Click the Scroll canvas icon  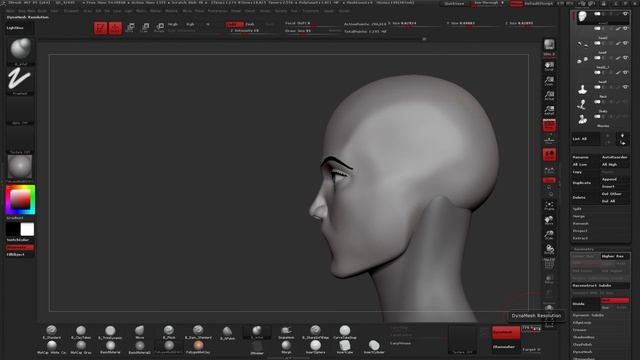point(549,66)
